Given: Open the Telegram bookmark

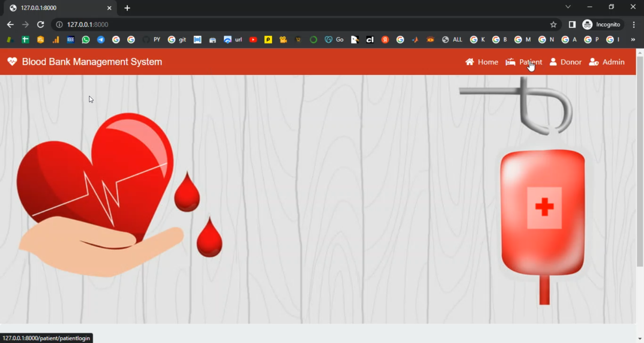Looking at the screenshot, I should pyautogui.click(x=101, y=39).
